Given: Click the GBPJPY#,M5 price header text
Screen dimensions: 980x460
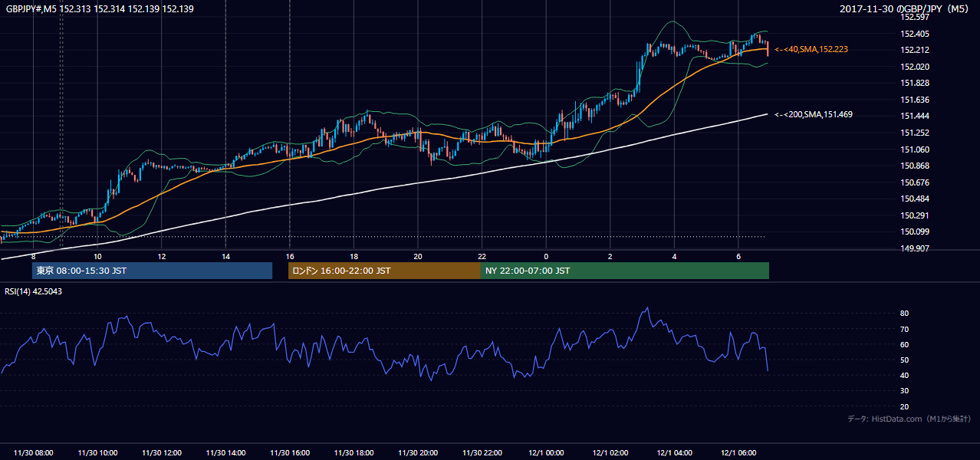Looking at the screenshot, I should tap(100, 8).
